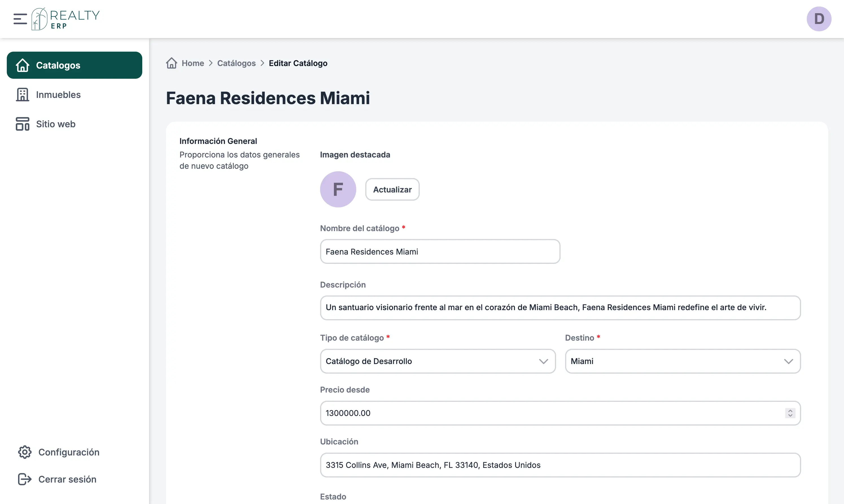Focus the Nombre del catálogo field
The height and width of the screenshot is (504, 844).
pos(440,252)
